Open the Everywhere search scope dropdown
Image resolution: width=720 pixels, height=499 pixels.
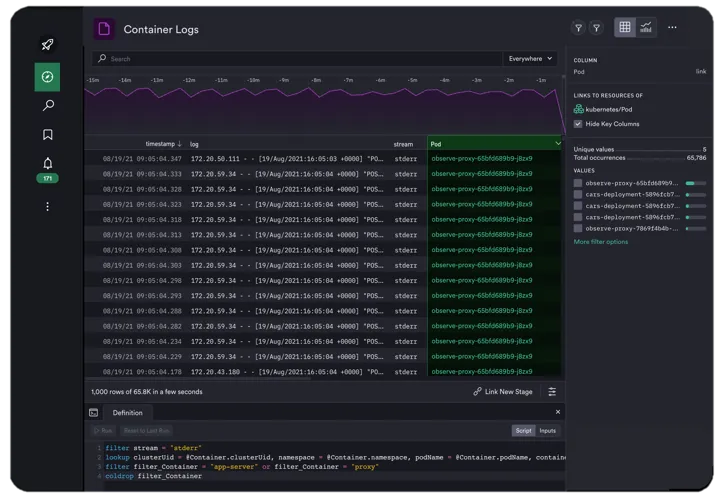530,59
